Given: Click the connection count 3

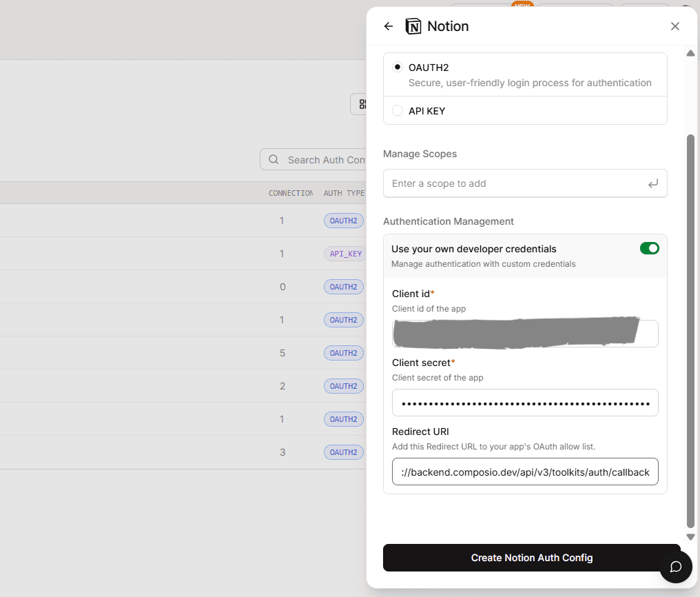Looking at the screenshot, I should [282, 452].
